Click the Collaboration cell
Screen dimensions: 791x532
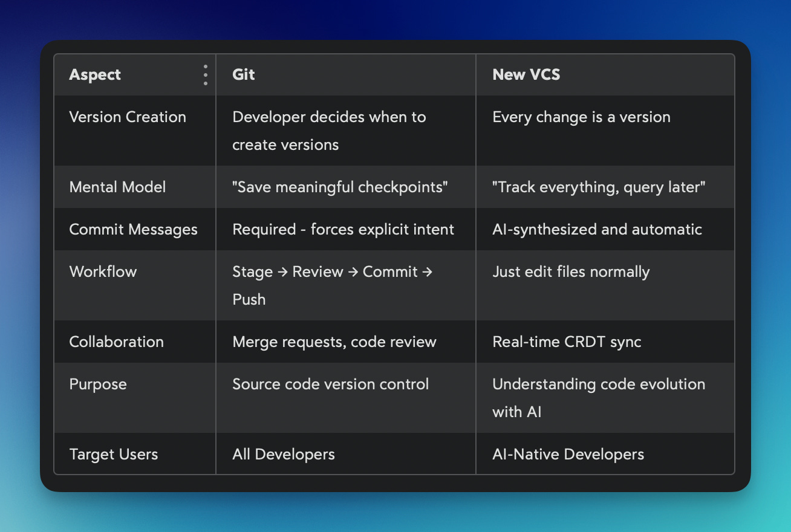coord(135,342)
